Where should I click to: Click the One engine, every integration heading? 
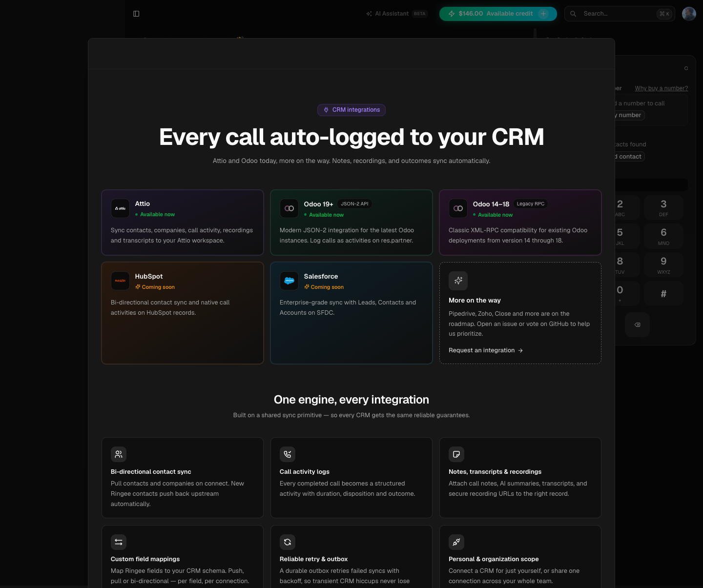(x=351, y=400)
